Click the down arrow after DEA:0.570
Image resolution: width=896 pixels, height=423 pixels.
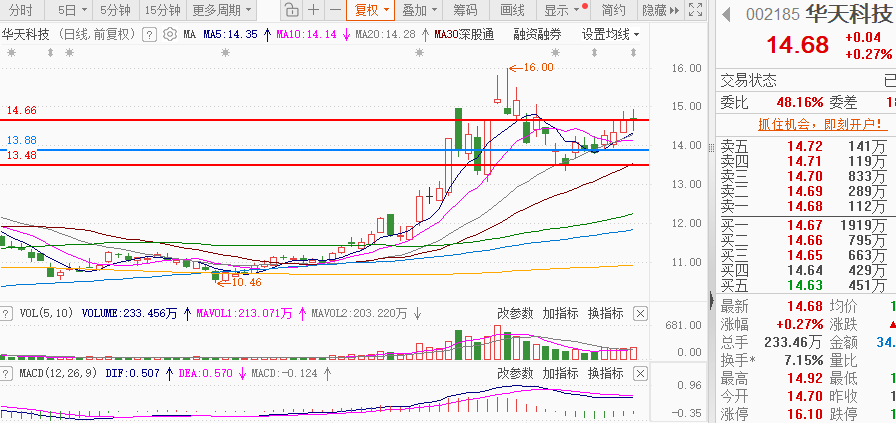point(242,374)
